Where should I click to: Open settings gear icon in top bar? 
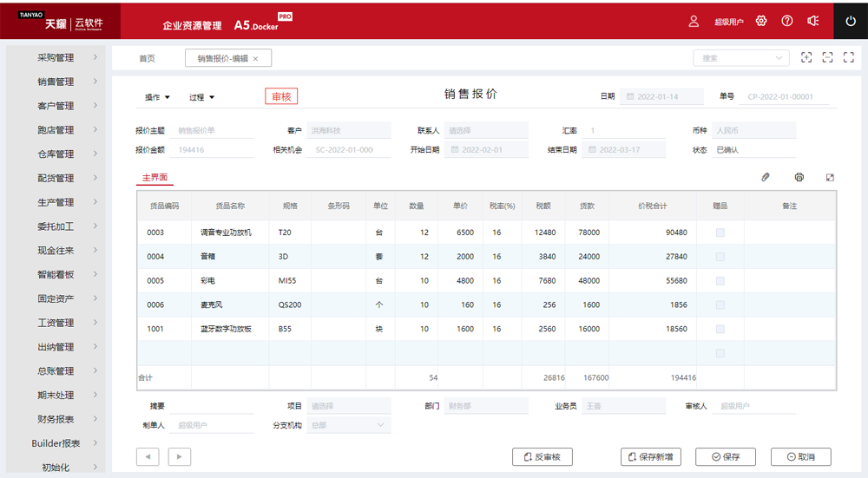point(761,21)
